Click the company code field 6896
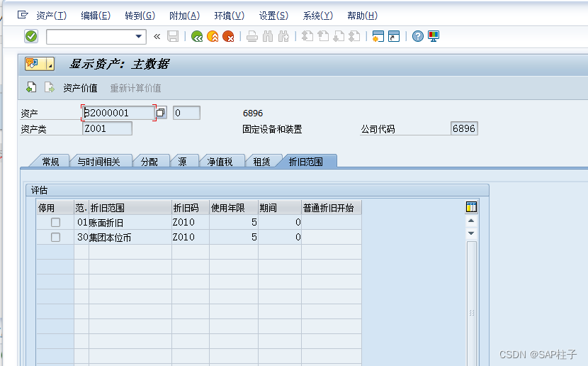The width and height of the screenshot is (588, 366). [x=464, y=128]
